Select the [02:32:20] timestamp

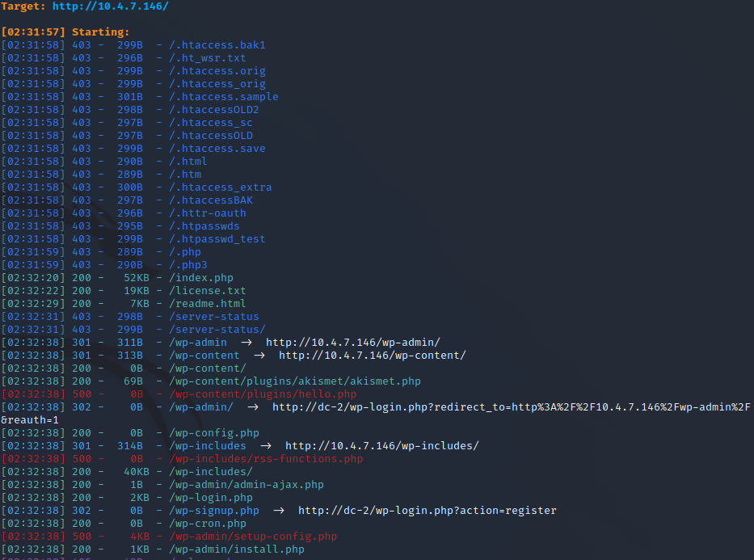(33, 278)
